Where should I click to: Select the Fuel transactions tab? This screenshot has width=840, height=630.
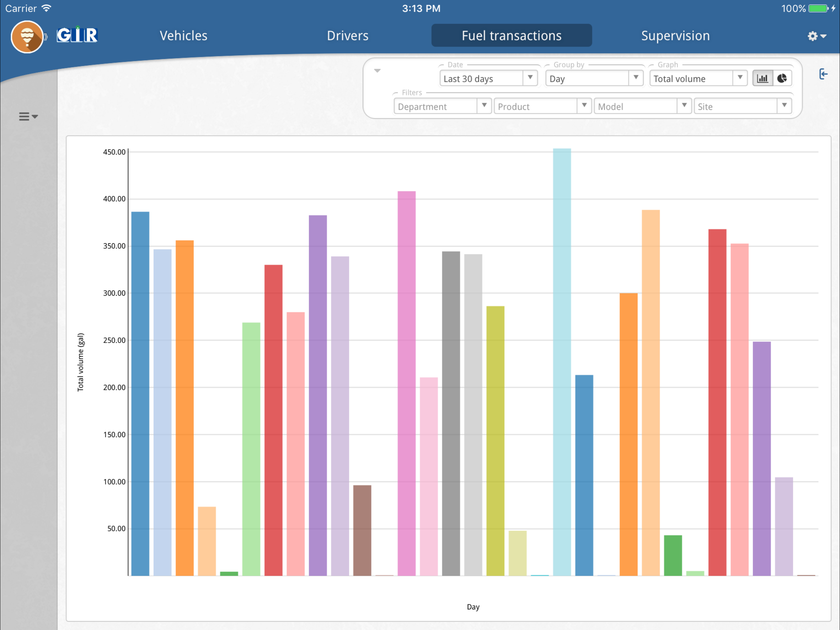(511, 35)
